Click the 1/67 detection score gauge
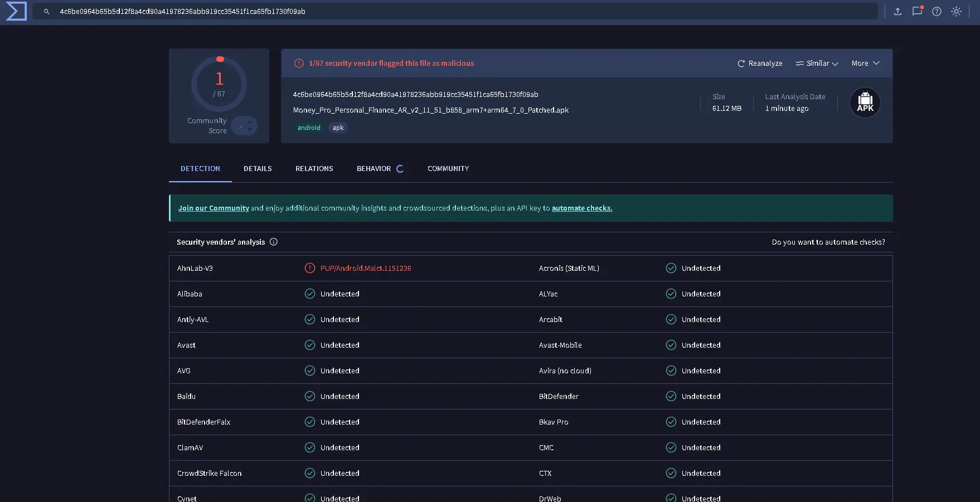Viewport: 980px width, 502px height. (219, 84)
